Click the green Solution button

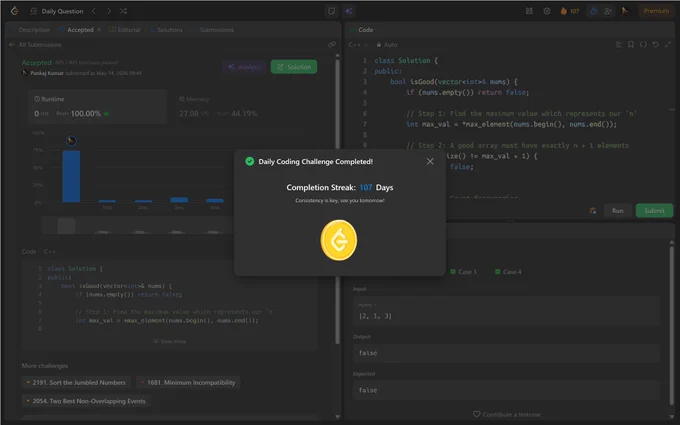click(x=294, y=67)
